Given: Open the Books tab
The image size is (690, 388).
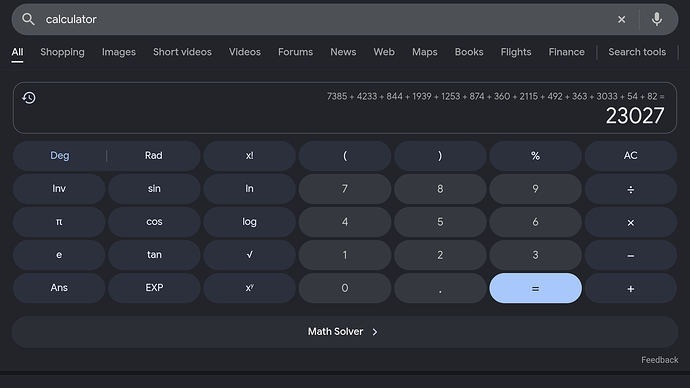Looking at the screenshot, I should coord(469,52).
